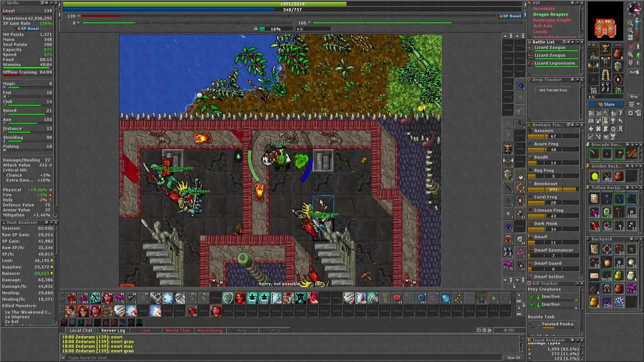Click the minimap zoom in icon

coord(630,31)
